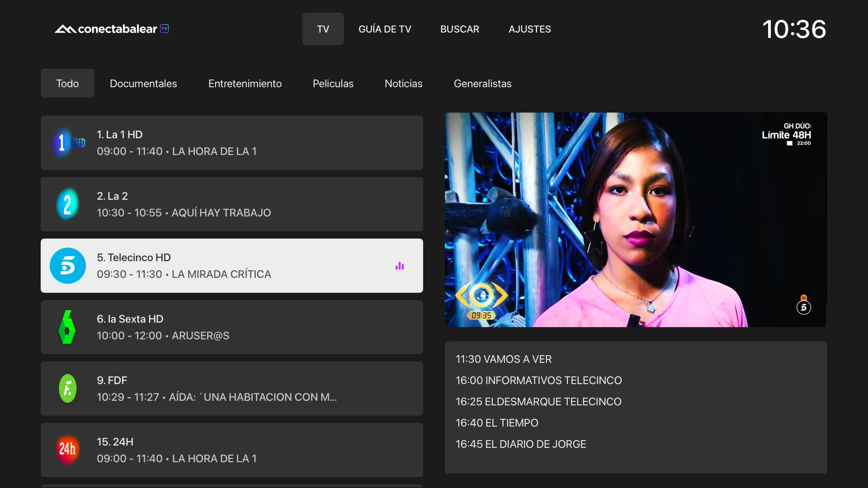
Task: Click the now-playing bars icon on Telecinco
Action: pyautogui.click(x=400, y=266)
